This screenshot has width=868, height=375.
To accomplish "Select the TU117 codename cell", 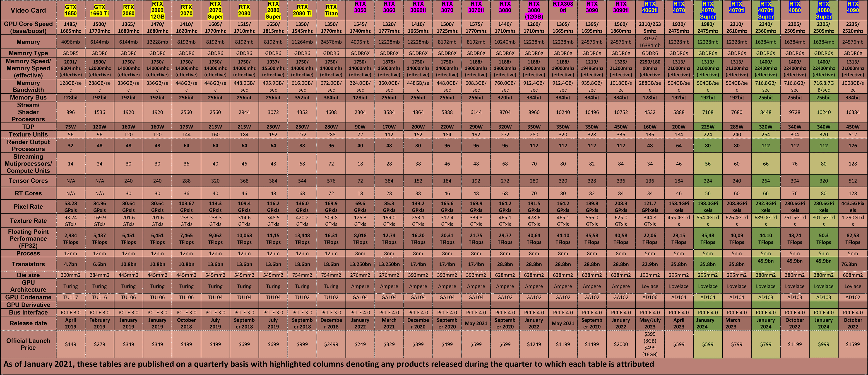I will click(70, 297).
